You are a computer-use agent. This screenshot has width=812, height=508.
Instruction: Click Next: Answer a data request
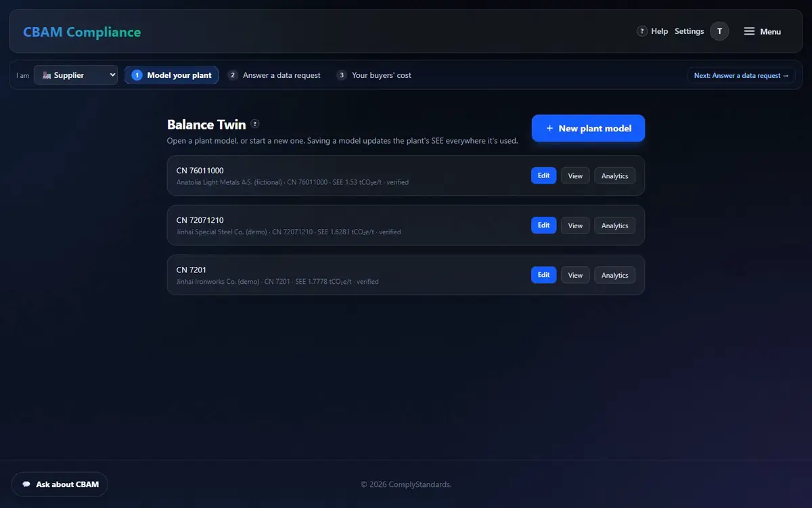[x=742, y=76]
